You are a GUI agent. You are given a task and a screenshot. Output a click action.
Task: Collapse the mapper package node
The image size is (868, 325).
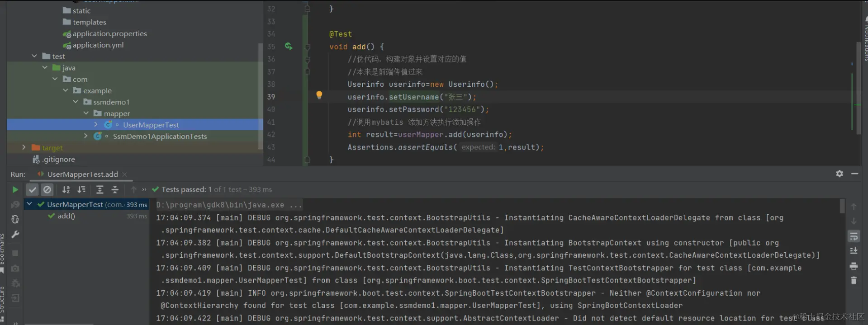86,113
